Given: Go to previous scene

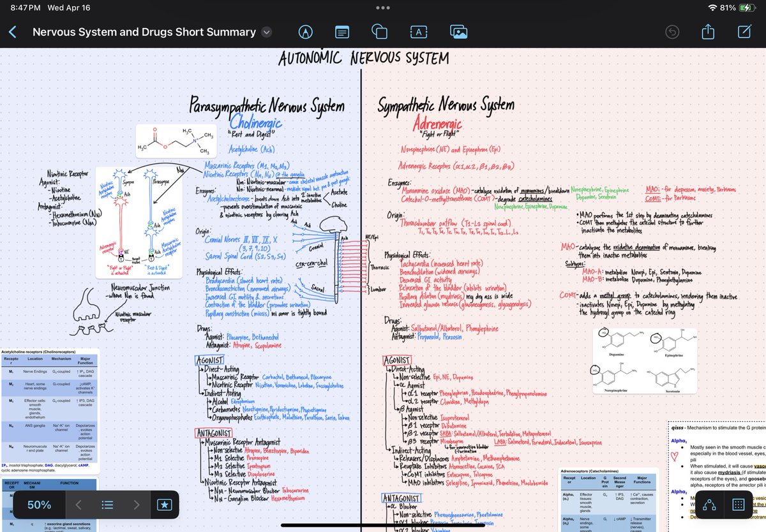Looking at the screenshot, I should pyautogui.click(x=78, y=505).
